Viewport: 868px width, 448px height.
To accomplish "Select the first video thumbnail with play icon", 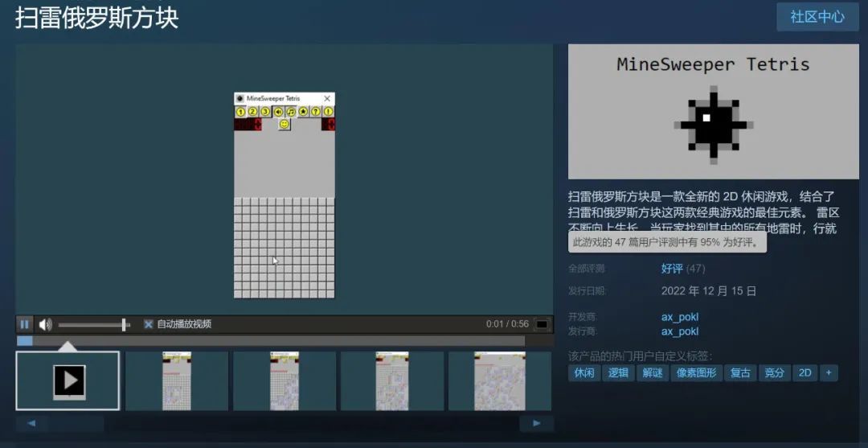I will point(68,381).
